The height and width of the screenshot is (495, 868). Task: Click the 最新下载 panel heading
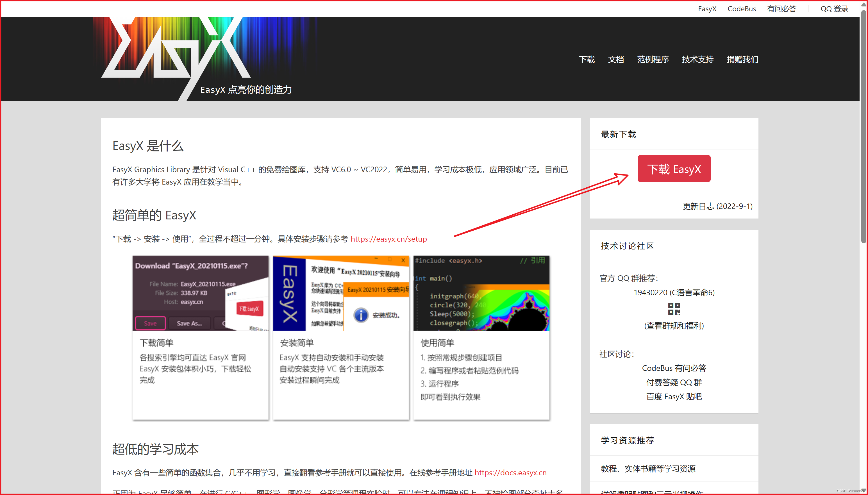tap(618, 134)
